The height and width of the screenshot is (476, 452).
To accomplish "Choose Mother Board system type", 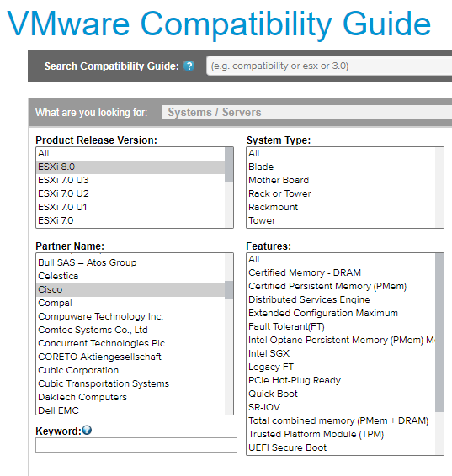I will 341,180.
